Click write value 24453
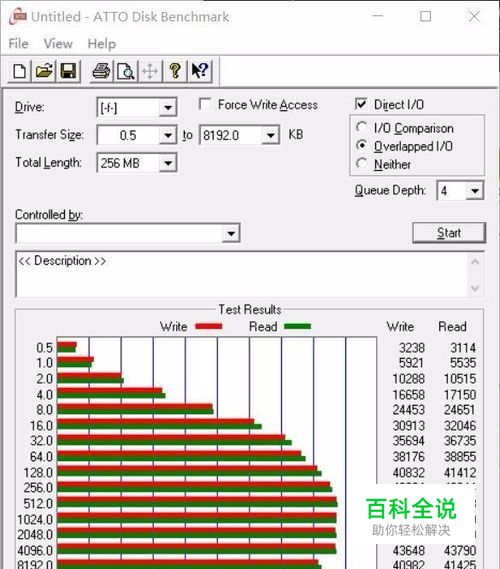 point(409,410)
